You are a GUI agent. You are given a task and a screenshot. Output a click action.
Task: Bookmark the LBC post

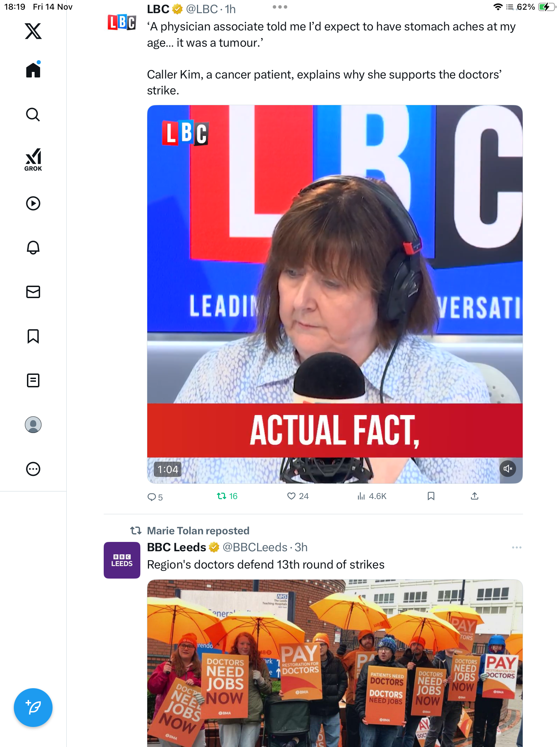click(431, 496)
